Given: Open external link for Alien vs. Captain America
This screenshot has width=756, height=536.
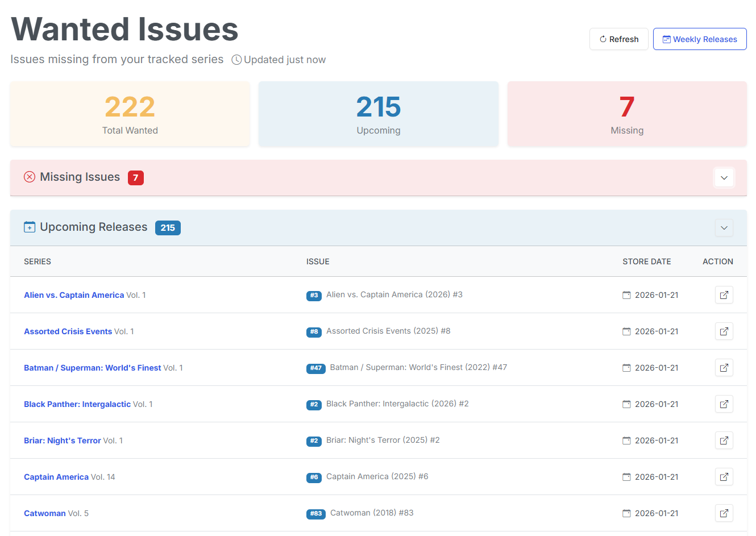Looking at the screenshot, I should pos(724,295).
